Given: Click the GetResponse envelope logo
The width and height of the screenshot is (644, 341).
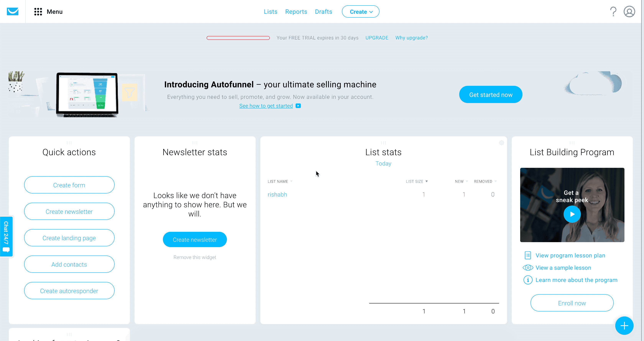Looking at the screenshot, I should tap(12, 11).
